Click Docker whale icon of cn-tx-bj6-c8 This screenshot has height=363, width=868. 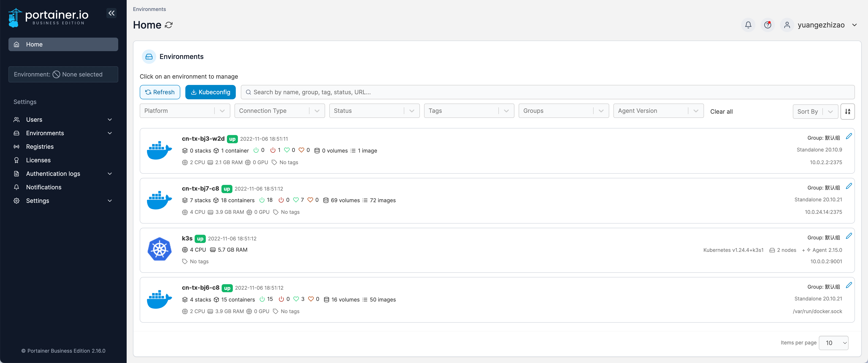point(159,299)
